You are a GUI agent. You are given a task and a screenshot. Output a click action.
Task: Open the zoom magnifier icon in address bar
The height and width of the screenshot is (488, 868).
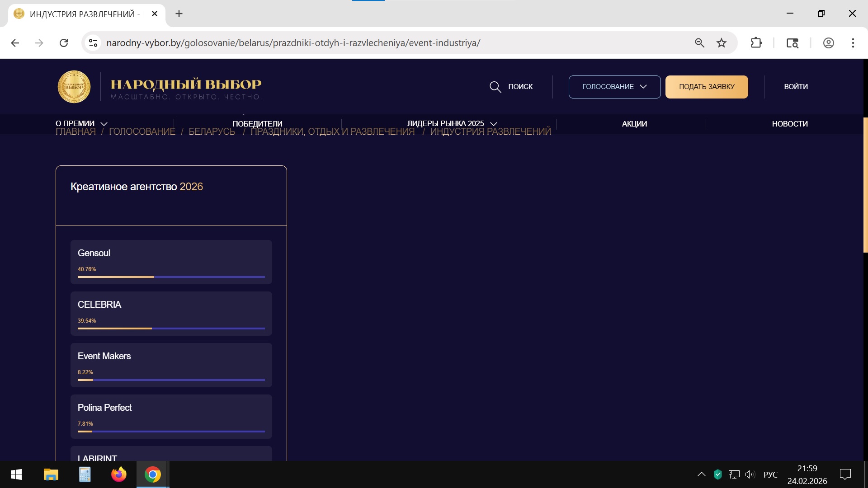coord(699,43)
